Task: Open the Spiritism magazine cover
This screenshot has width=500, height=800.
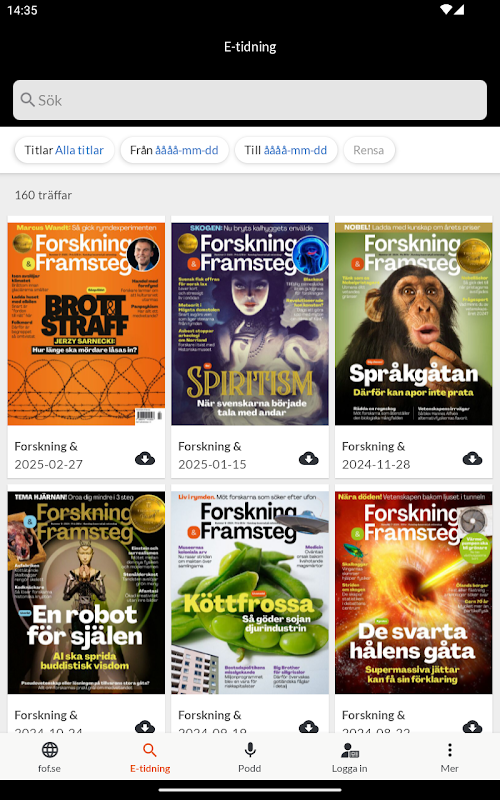Action: coord(250,323)
